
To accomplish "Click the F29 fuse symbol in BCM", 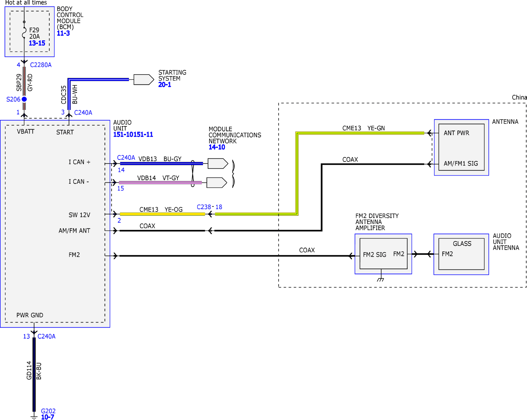I will click(24, 32).
